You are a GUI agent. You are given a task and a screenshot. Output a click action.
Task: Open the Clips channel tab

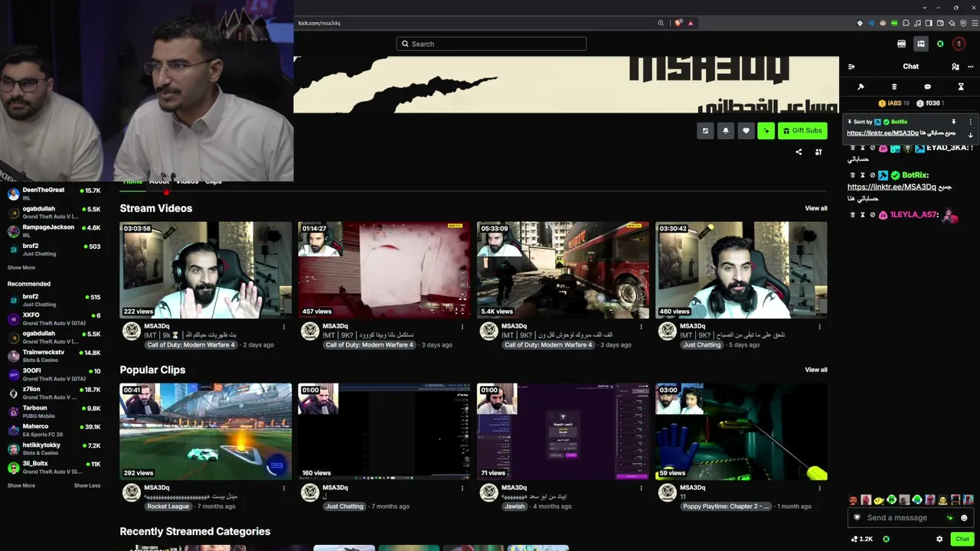pyautogui.click(x=214, y=181)
